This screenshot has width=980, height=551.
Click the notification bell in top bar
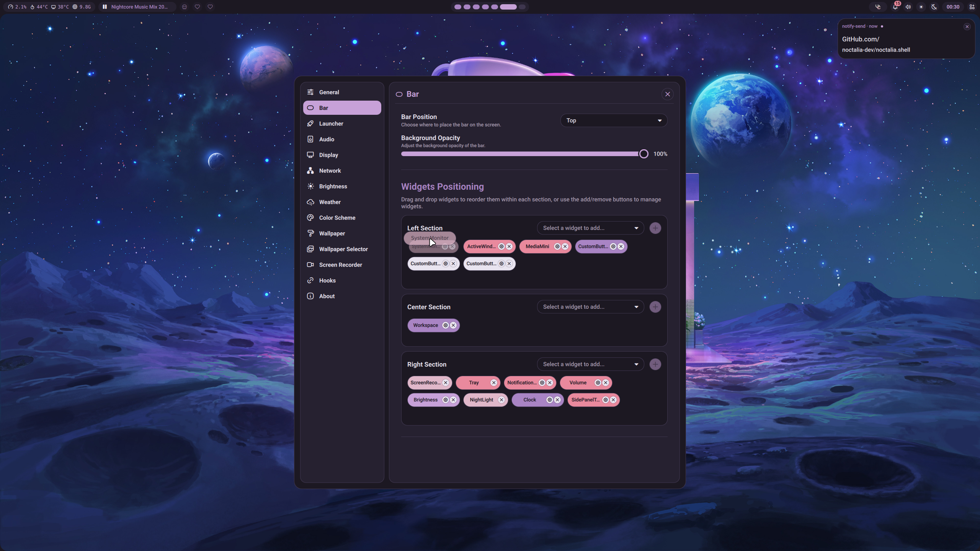pos(895,7)
